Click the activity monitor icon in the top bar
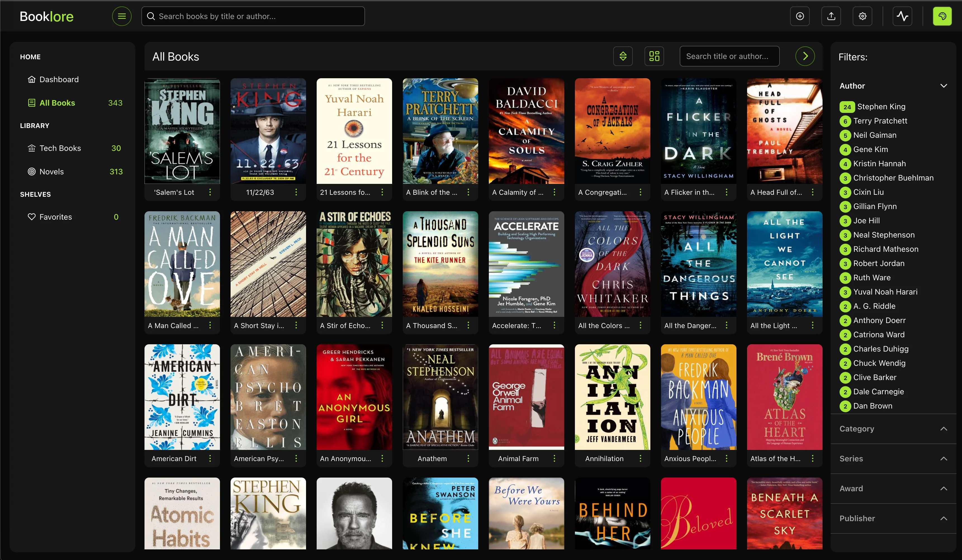Image resolution: width=962 pixels, height=560 pixels. 902,16
